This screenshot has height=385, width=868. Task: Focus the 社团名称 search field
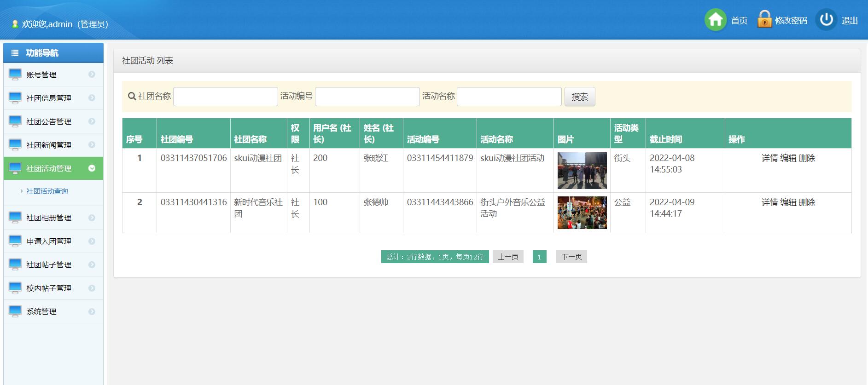[226, 97]
